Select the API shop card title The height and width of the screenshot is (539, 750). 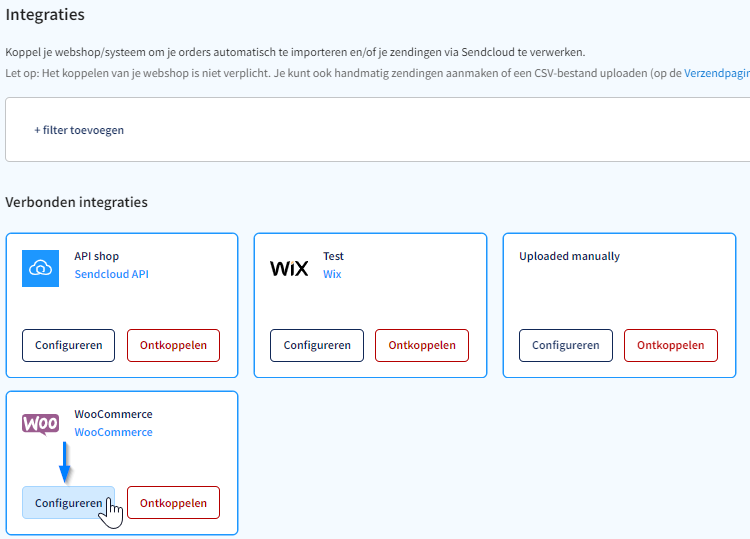(x=97, y=256)
